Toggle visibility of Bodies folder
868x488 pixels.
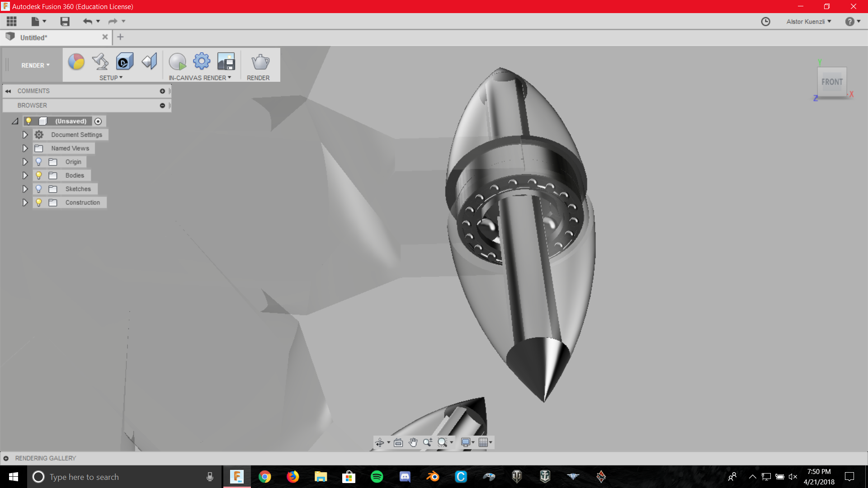[x=39, y=175]
